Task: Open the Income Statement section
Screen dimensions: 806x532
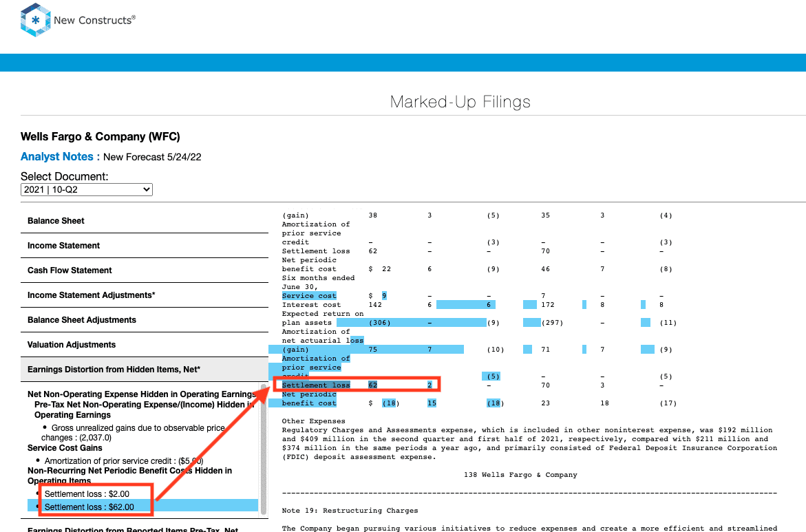Action: (145, 246)
